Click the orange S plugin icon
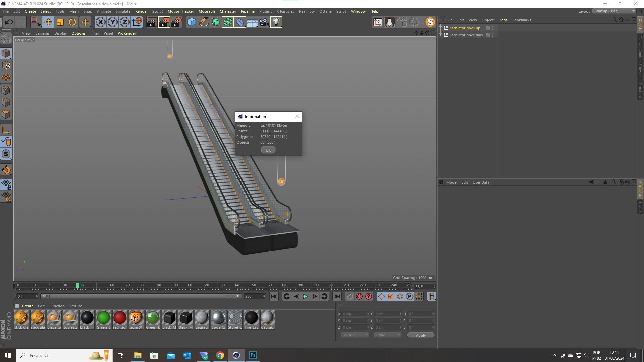Viewport: 644px width, 362px height. [x=430, y=22]
